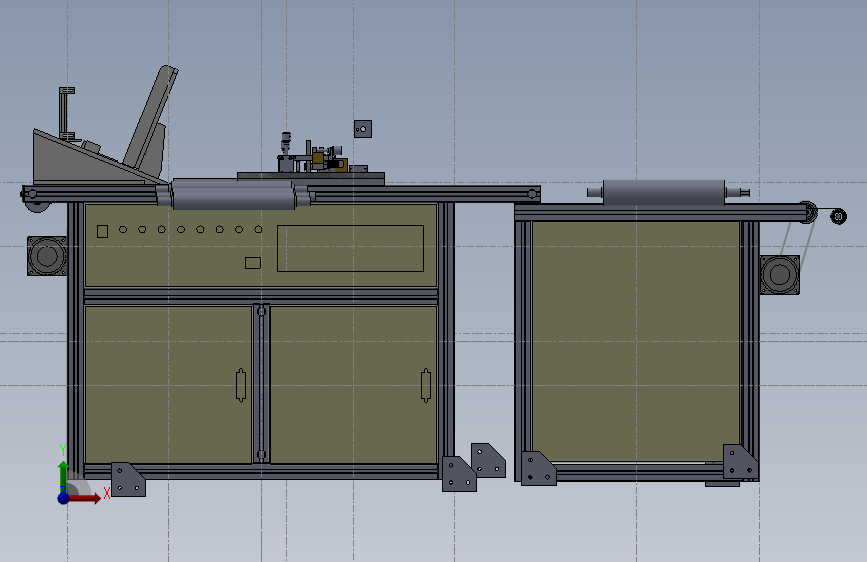
Task: Select the small floating square block above machine
Action: coord(363,129)
